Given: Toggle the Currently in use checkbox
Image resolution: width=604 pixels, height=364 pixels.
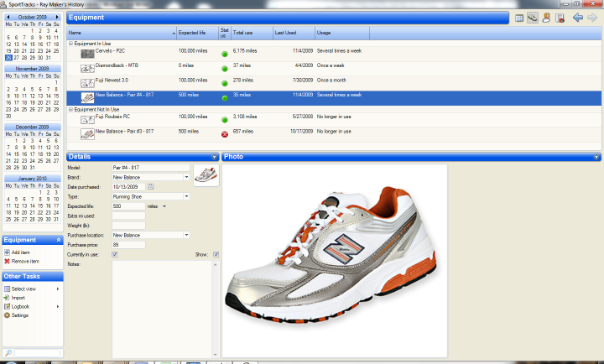Looking at the screenshot, I should coord(114,254).
